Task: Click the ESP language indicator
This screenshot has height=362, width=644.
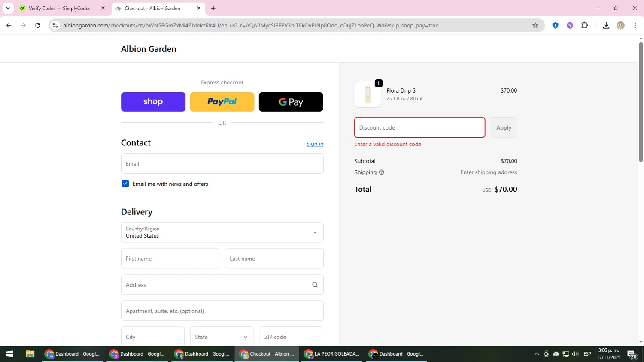Action: coord(587,354)
